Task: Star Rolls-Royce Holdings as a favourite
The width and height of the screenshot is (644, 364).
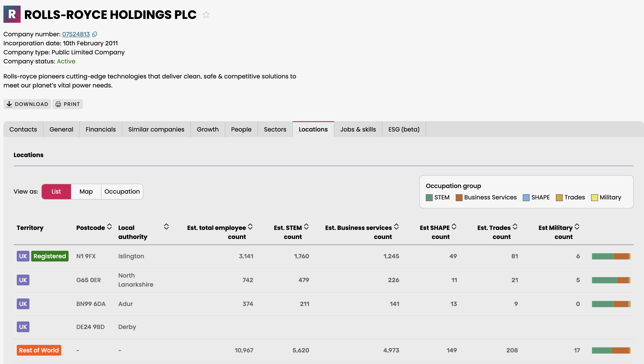Action: (206, 14)
